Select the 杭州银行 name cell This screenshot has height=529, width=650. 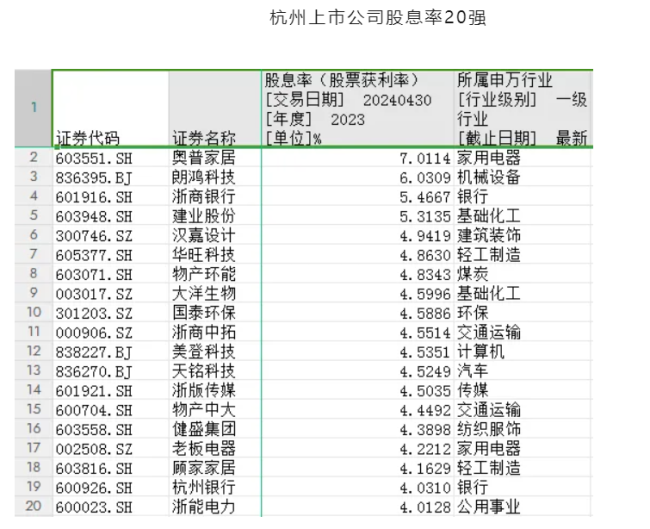(215, 487)
